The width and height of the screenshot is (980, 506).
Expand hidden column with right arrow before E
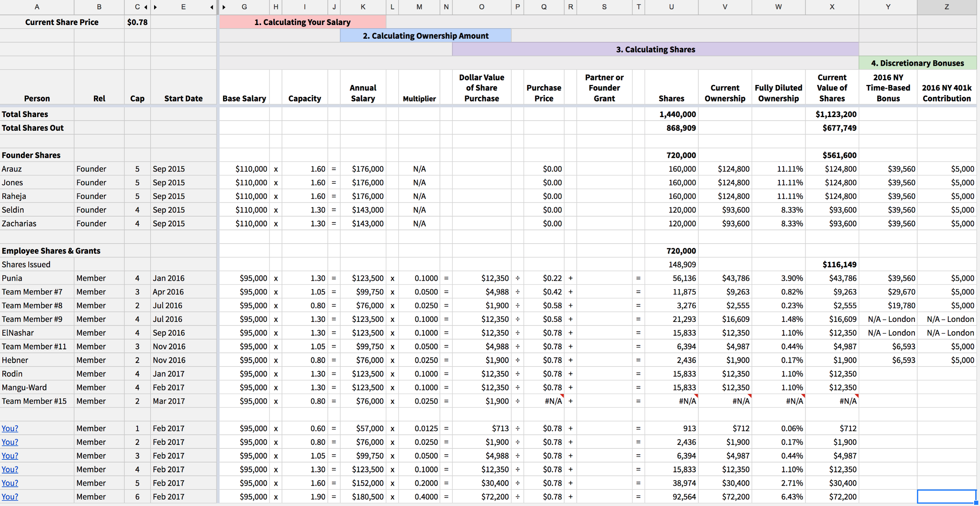point(156,7)
